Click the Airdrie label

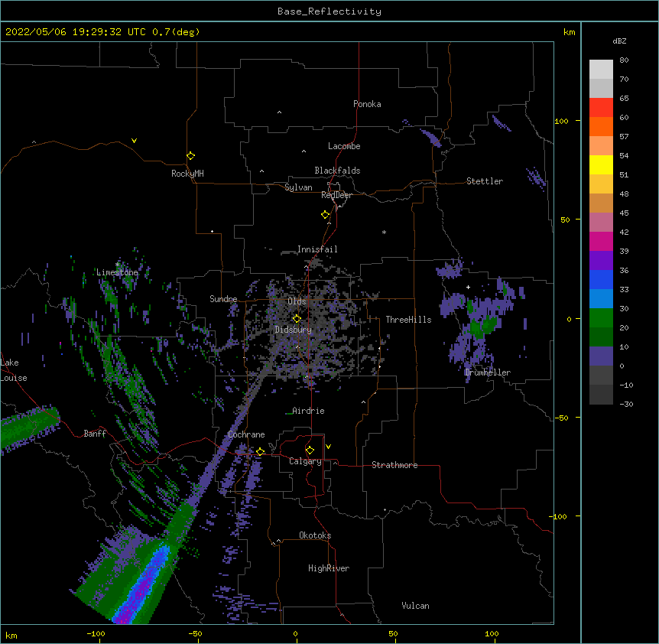[308, 411]
